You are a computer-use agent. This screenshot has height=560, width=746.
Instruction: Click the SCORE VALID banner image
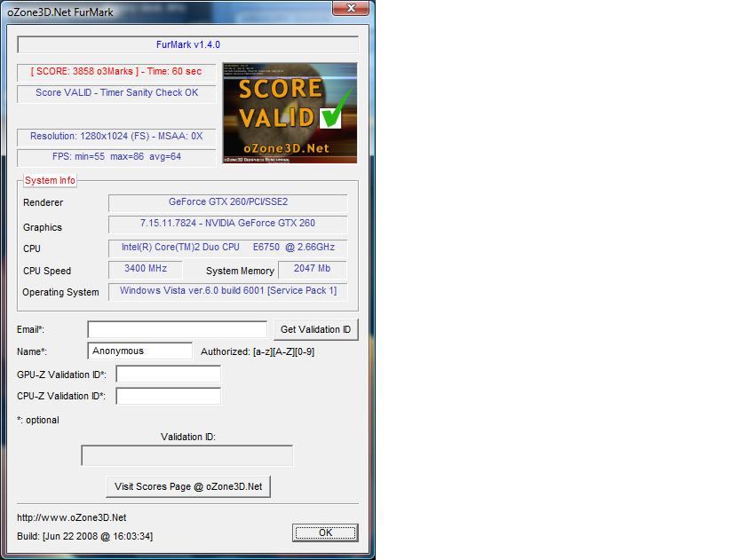coord(290,113)
